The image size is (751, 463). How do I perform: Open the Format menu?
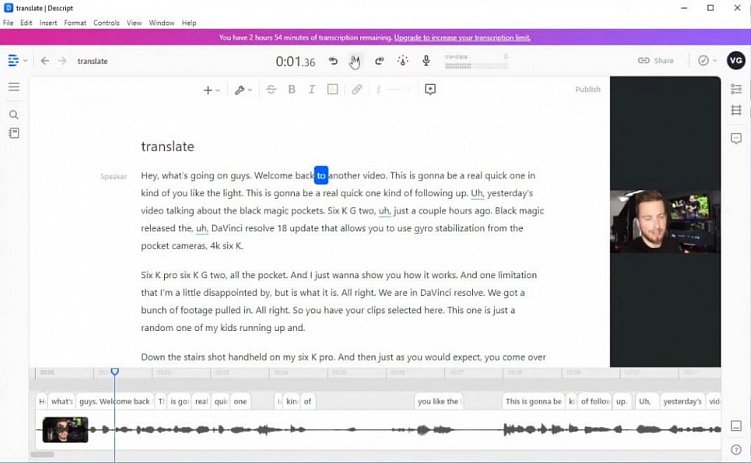pos(75,23)
